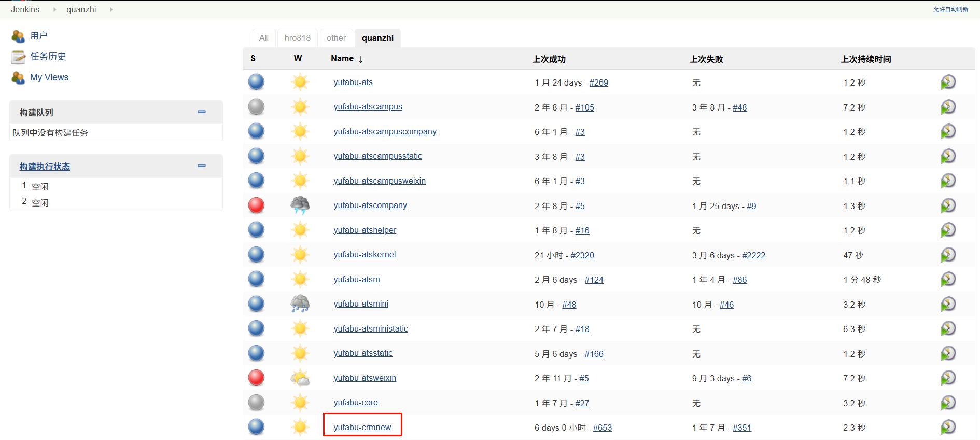The height and width of the screenshot is (440, 980).
Task: Sort by the 上次持续时间 column header
Action: 866,59
